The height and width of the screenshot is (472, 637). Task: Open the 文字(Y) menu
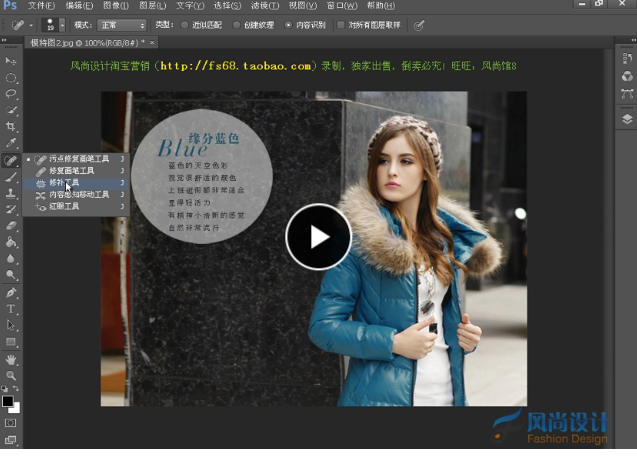coord(190,6)
